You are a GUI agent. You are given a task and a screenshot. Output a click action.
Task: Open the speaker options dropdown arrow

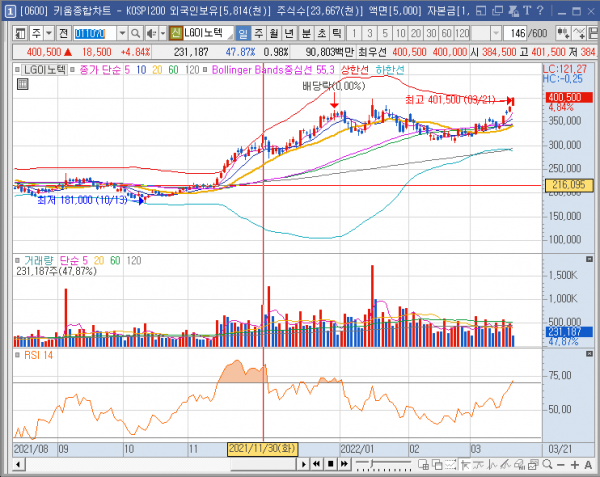(x=163, y=34)
